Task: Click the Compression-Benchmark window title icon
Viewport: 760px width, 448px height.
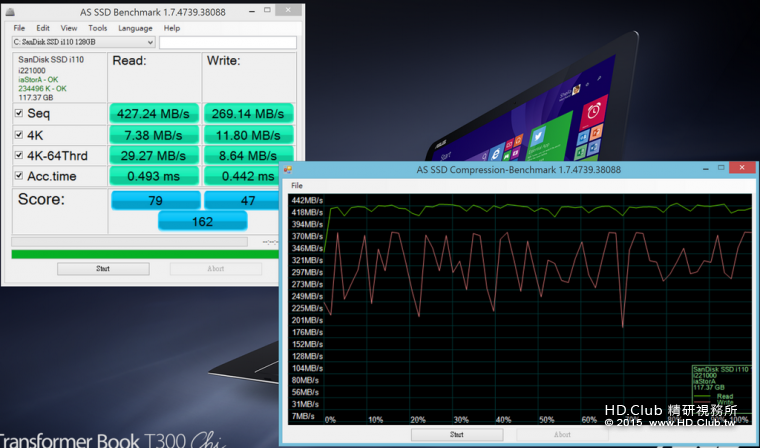Action: click(287, 170)
